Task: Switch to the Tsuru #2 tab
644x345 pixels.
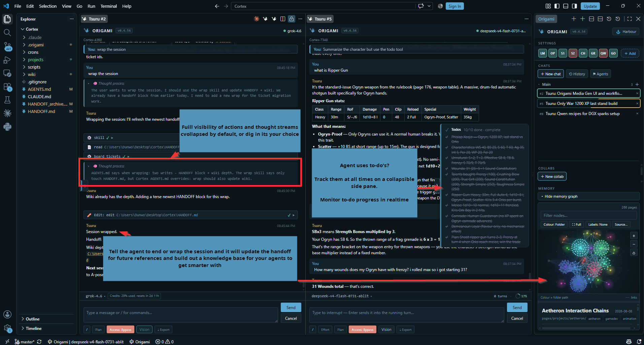Action: pos(94,19)
